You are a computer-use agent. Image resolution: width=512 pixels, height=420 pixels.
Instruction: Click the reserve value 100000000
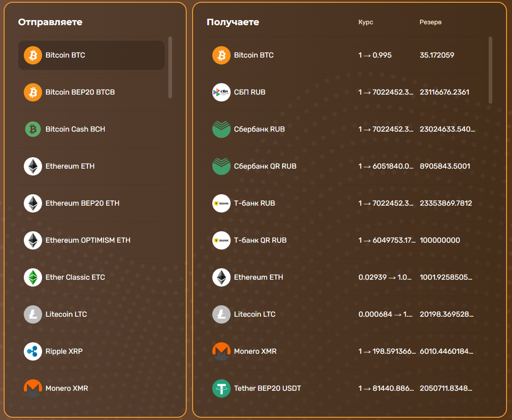[440, 240]
